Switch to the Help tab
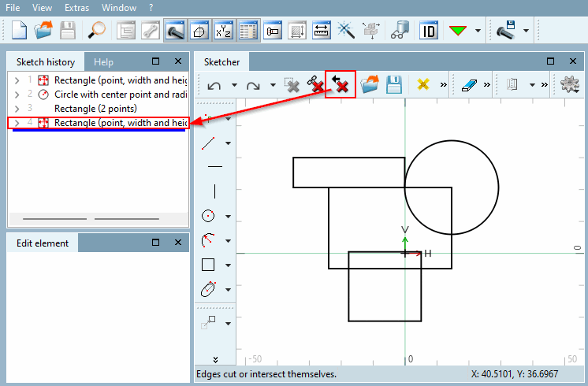Image resolution: width=588 pixels, height=386 pixels. pyautogui.click(x=103, y=61)
